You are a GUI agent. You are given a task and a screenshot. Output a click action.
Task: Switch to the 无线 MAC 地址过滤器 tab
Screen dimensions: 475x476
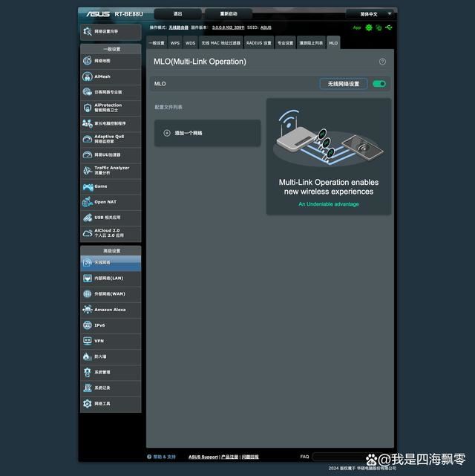click(x=221, y=43)
